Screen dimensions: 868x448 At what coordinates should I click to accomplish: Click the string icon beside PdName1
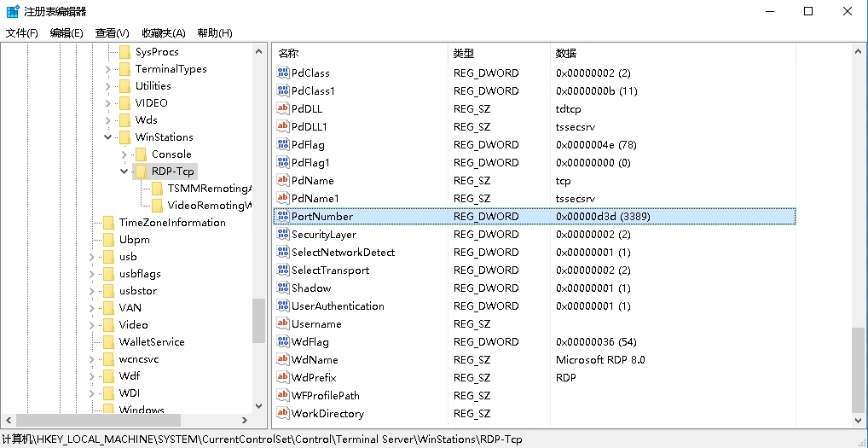(282, 198)
